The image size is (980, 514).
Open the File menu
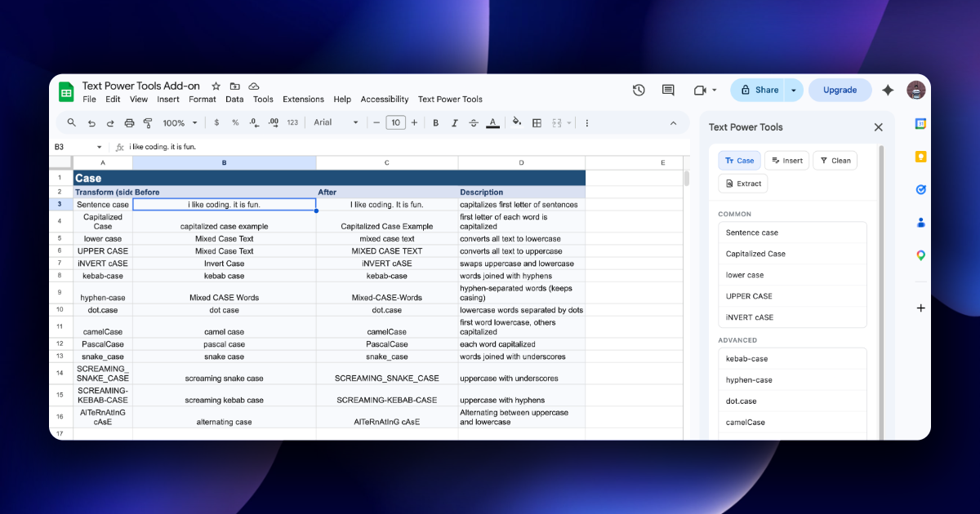point(89,100)
